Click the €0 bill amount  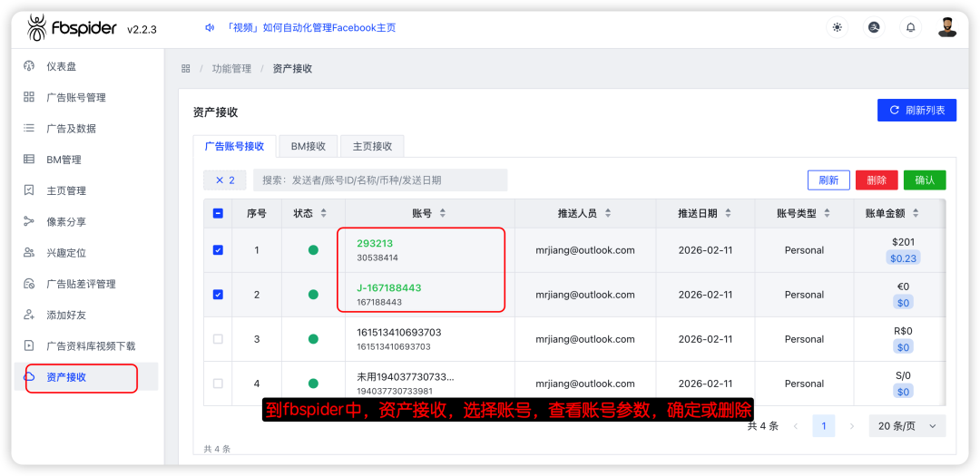tap(903, 287)
